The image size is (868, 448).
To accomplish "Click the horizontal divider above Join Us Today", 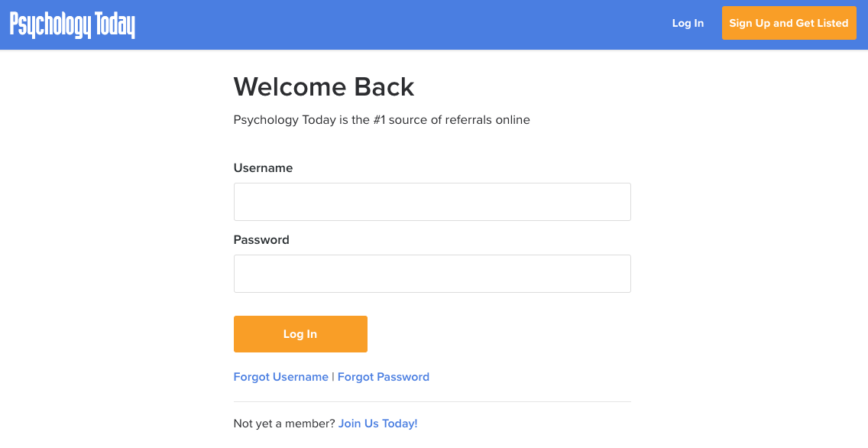I will click(x=432, y=401).
